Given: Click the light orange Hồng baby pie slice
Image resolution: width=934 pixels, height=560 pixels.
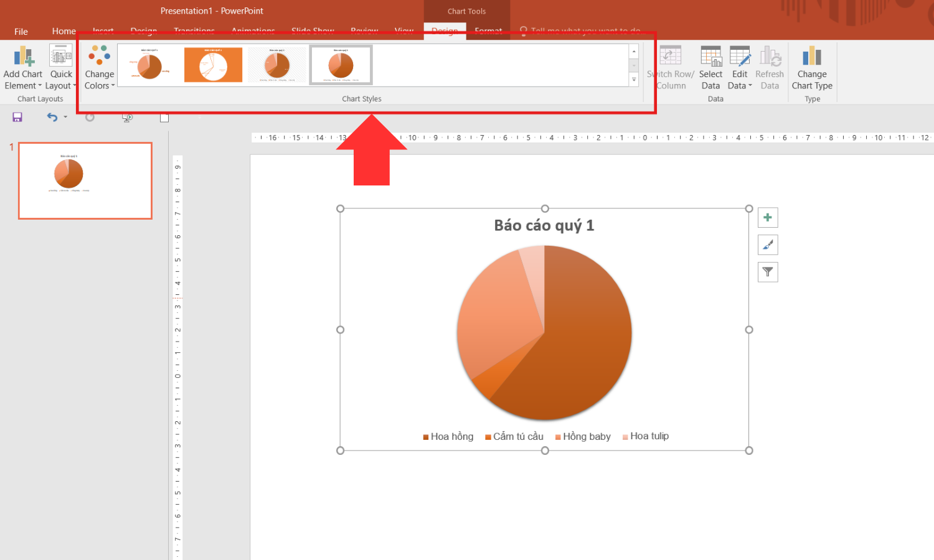Looking at the screenshot, I should click(498, 317).
